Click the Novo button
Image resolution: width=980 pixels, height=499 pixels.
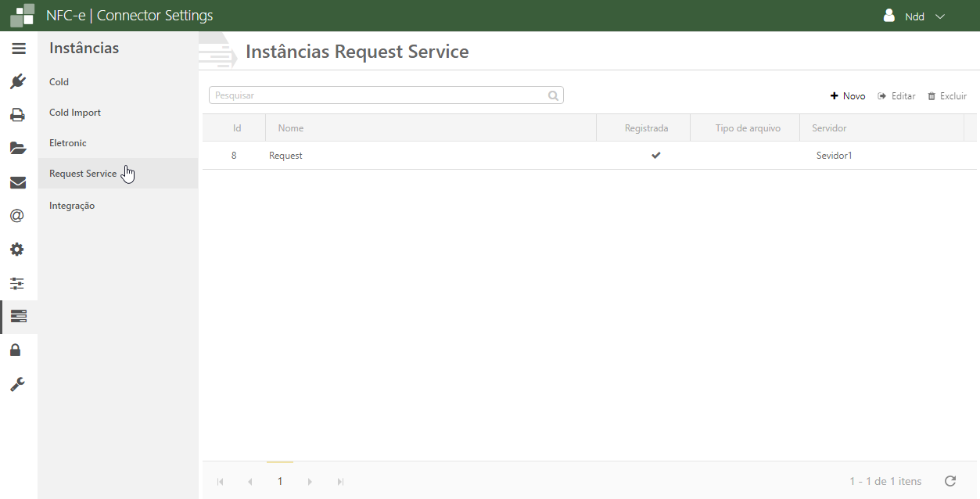pos(848,96)
